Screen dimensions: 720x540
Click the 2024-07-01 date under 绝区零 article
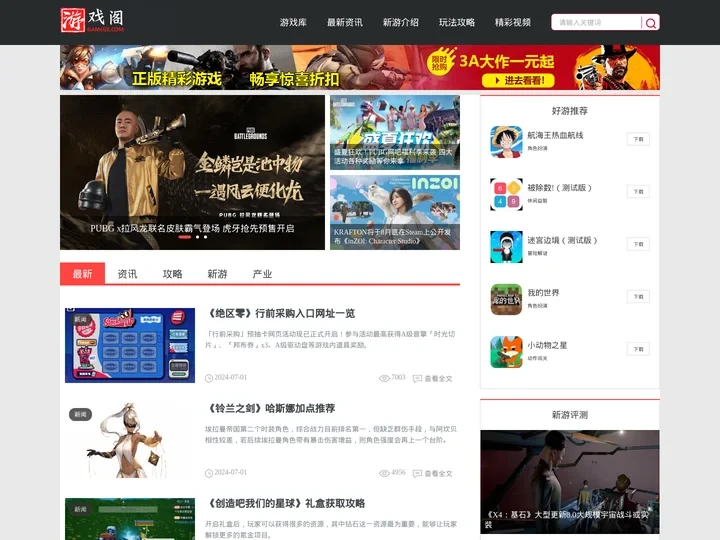coord(231,377)
